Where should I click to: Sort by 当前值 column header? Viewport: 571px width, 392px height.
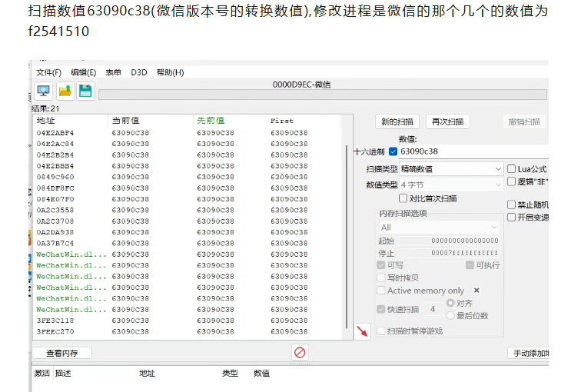coord(151,121)
